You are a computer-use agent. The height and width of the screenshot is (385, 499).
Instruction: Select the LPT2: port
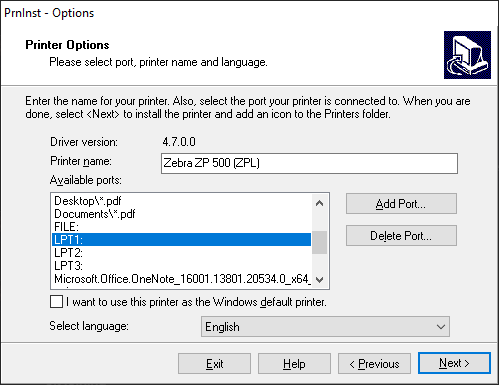click(182, 253)
